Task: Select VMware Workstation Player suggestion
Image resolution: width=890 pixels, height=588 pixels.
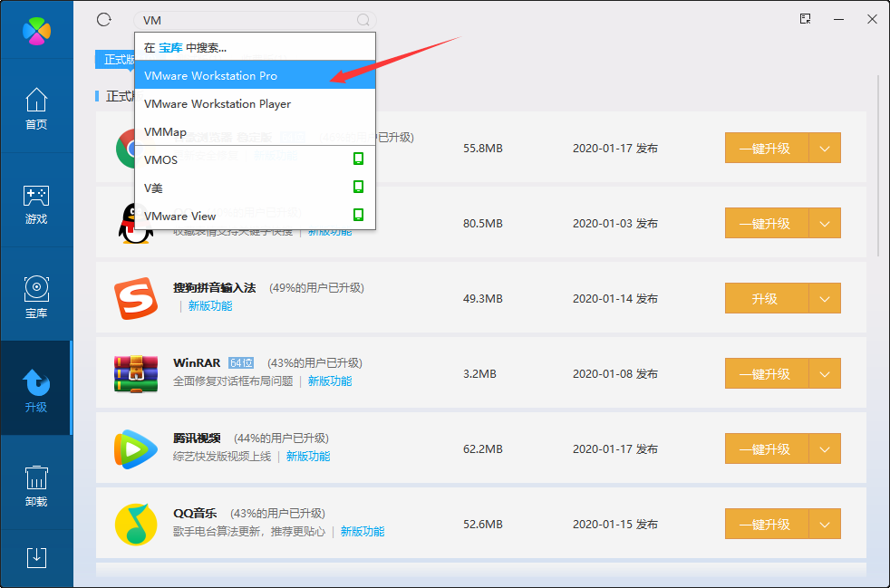Action: [x=255, y=103]
